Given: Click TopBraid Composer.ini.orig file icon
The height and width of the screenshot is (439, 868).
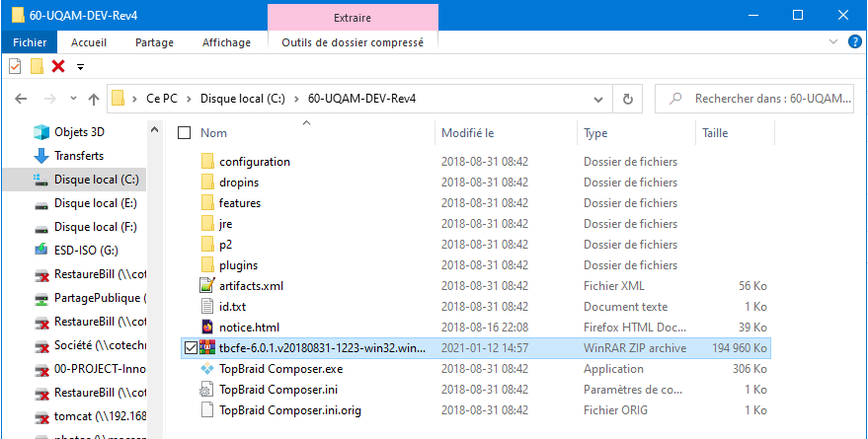Looking at the screenshot, I should pos(206,410).
